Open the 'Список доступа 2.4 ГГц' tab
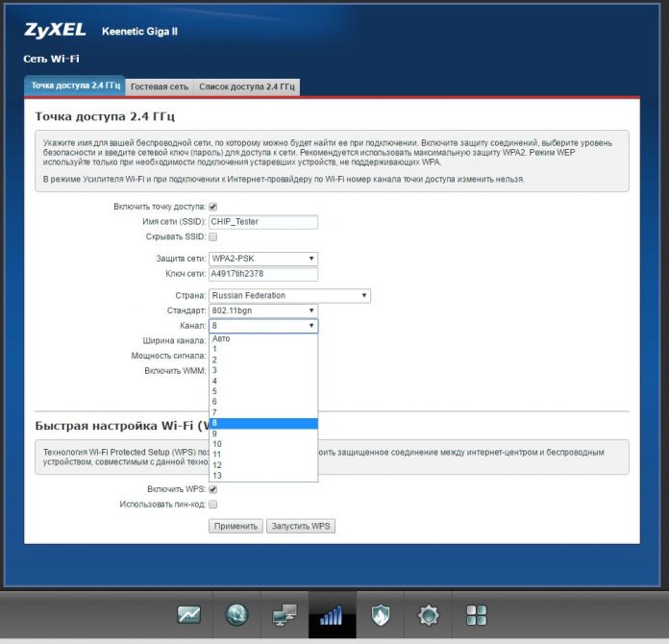This screenshot has height=644, width=669. pyautogui.click(x=246, y=87)
